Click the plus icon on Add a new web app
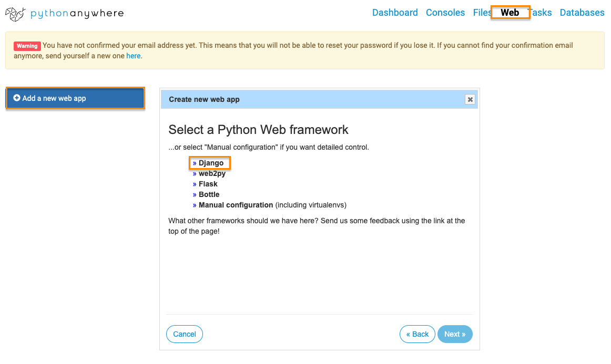 tap(17, 98)
